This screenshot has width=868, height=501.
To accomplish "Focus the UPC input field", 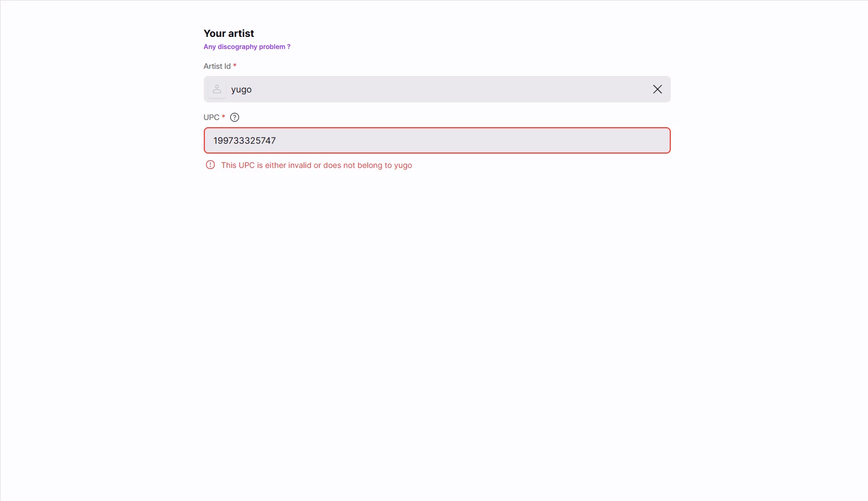I will 437,140.
